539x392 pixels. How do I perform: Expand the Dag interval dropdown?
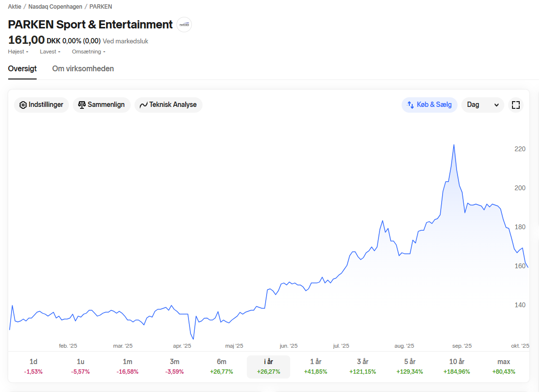click(483, 105)
